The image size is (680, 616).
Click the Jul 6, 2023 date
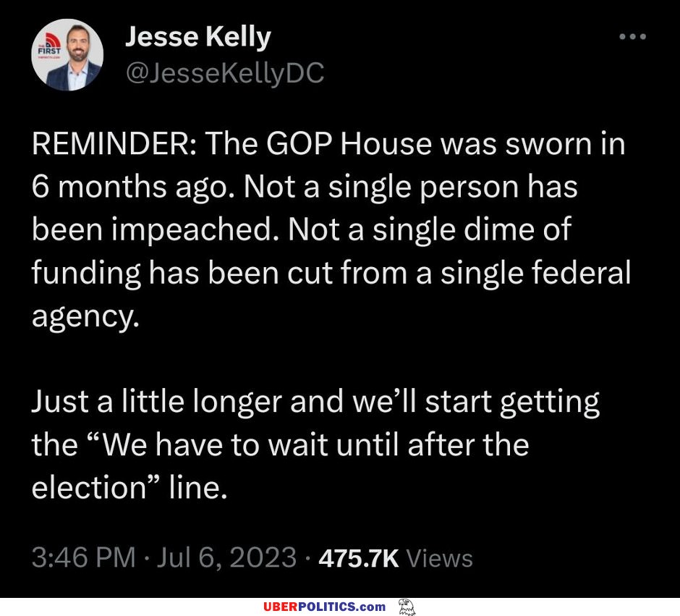pyautogui.click(x=226, y=557)
